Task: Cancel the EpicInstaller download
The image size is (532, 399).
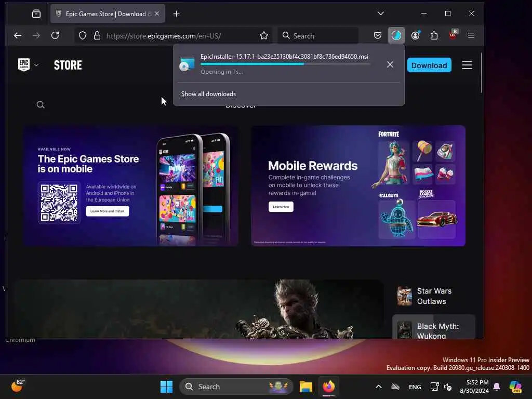Action: [390, 64]
